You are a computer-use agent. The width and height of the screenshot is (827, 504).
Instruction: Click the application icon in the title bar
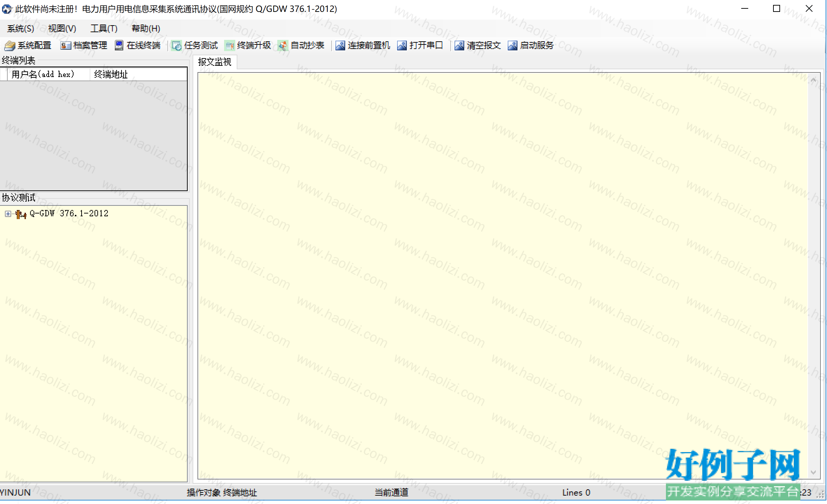7,9
